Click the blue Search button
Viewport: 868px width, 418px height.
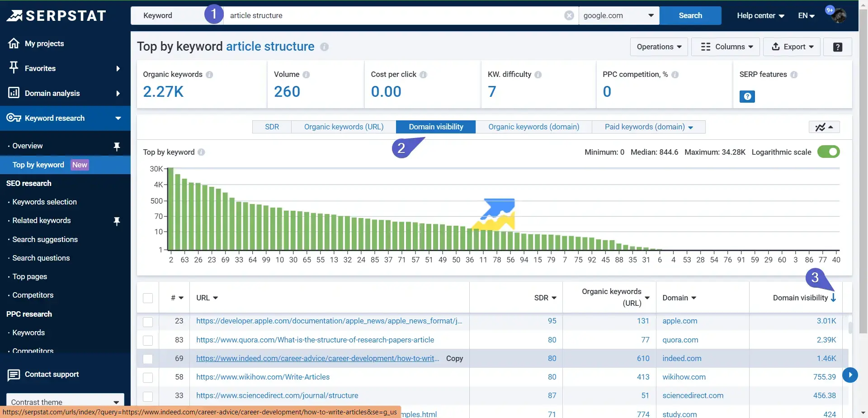point(690,15)
